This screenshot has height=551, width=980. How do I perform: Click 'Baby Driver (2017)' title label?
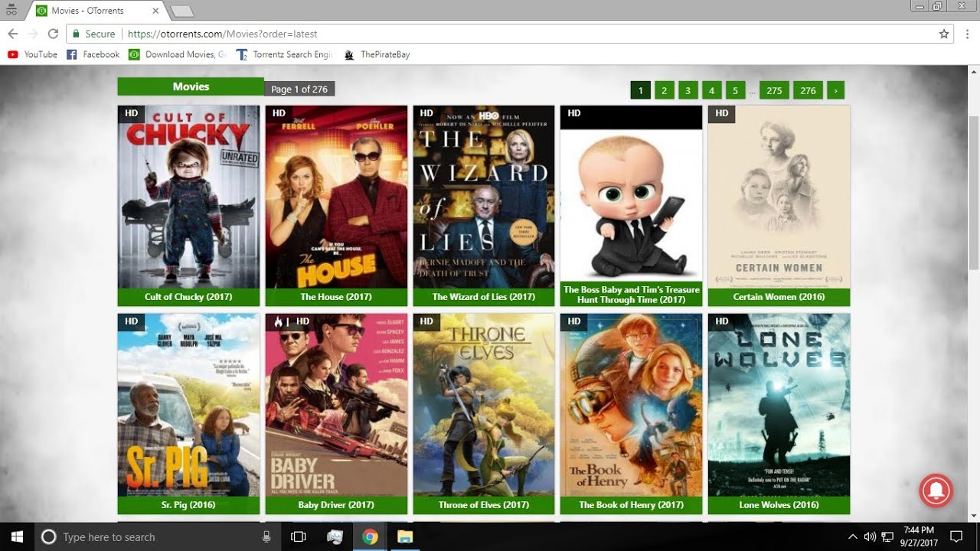(336, 505)
